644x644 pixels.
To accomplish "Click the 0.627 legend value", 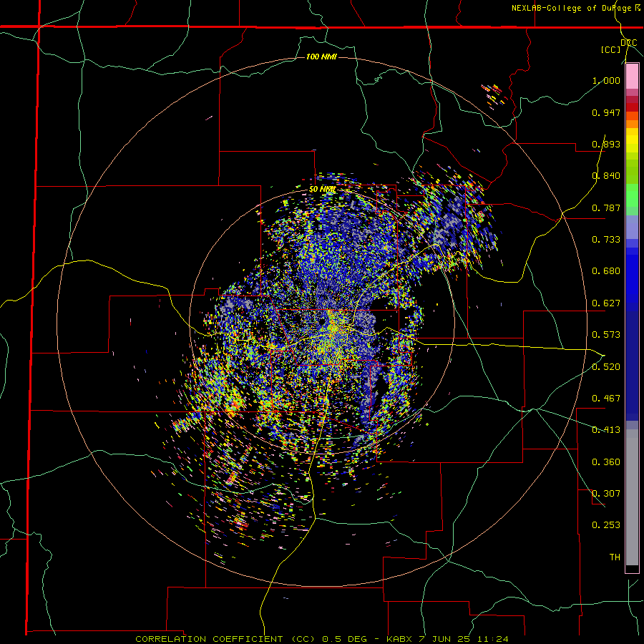I will pyautogui.click(x=606, y=303).
